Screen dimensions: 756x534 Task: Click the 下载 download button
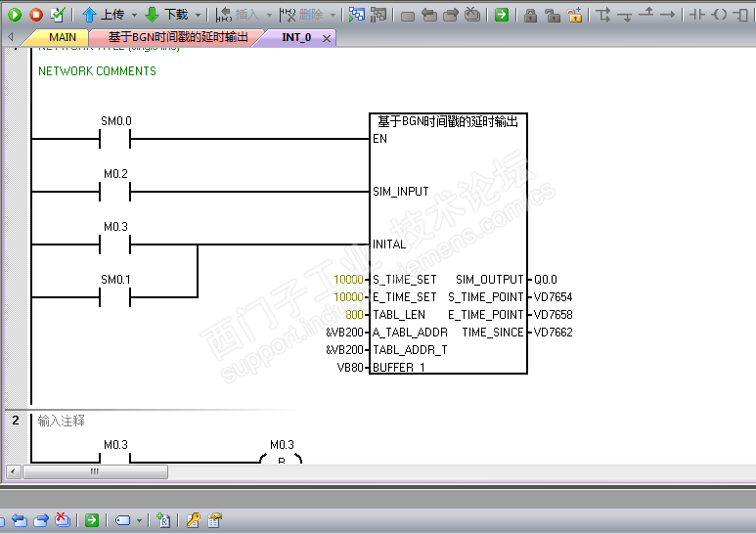click(167, 15)
